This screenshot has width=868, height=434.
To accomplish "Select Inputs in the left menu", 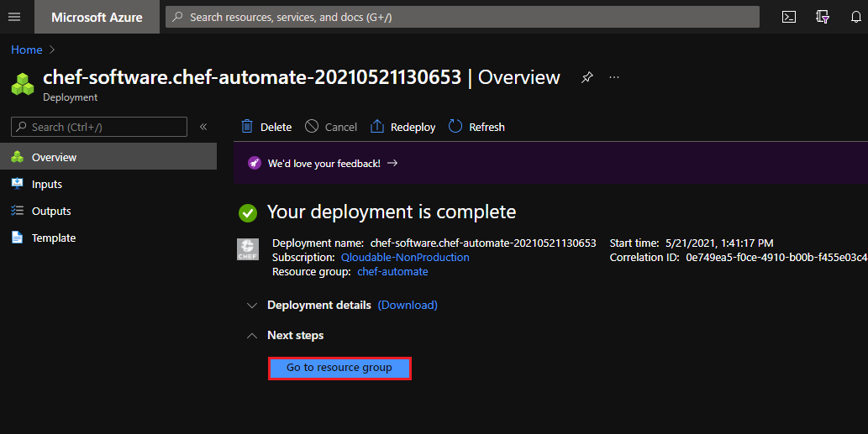I will pos(47,185).
